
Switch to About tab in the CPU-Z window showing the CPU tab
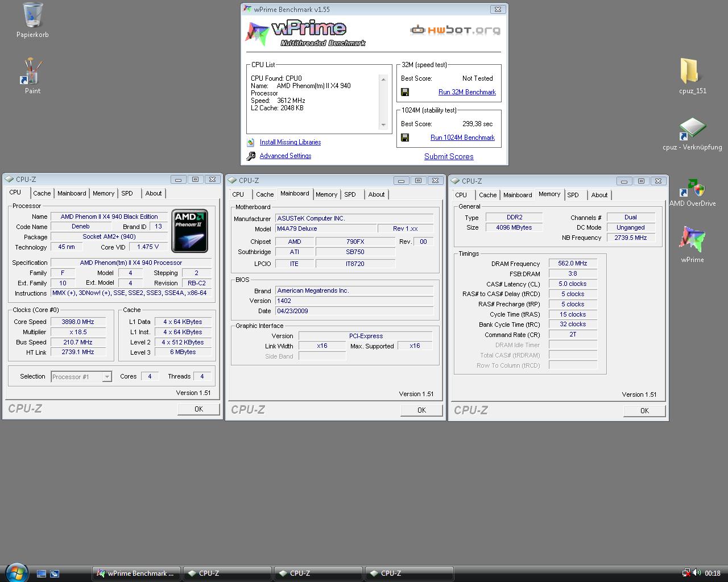point(154,193)
